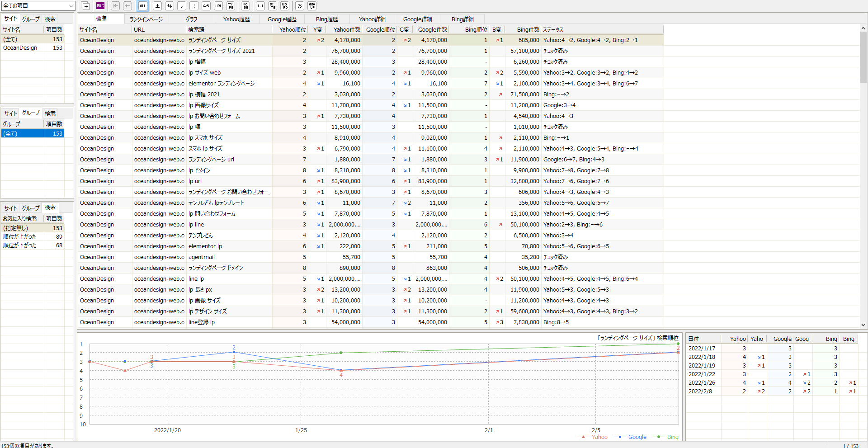Click the scroll-down arrow of main table
Viewport: 868px width, 448px height.
click(x=863, y=325)
